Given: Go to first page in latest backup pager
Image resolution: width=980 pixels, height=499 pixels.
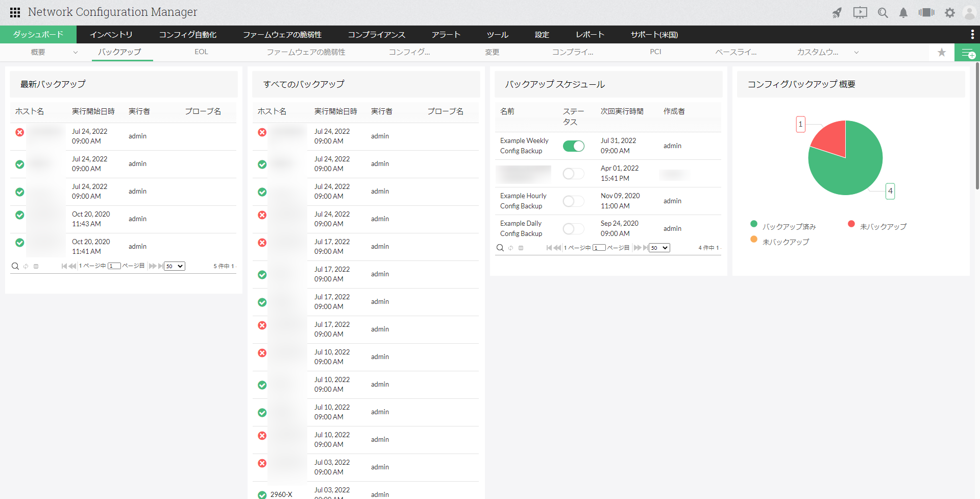Looking at the screenshot, I should (x=64, y=266).
